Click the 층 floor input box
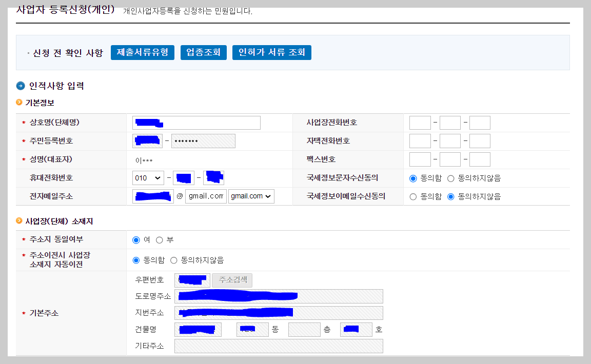 pyautogui.click(x=304, y=329)
